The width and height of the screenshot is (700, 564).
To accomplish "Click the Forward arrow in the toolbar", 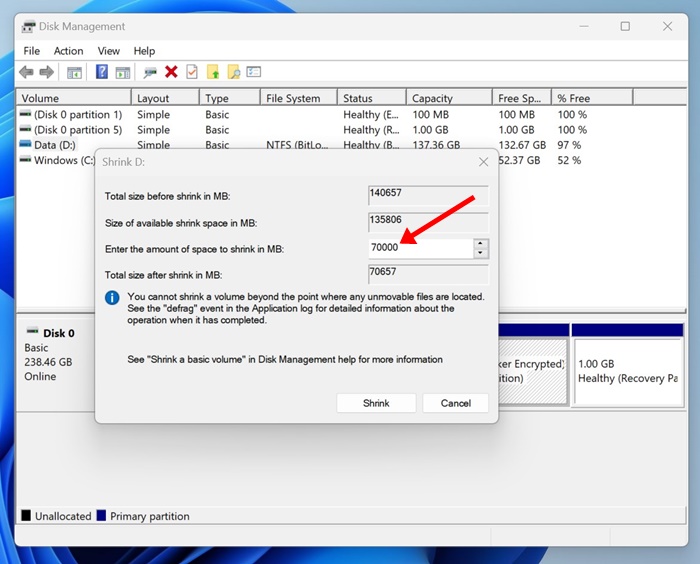I will [x=46, y=72].
